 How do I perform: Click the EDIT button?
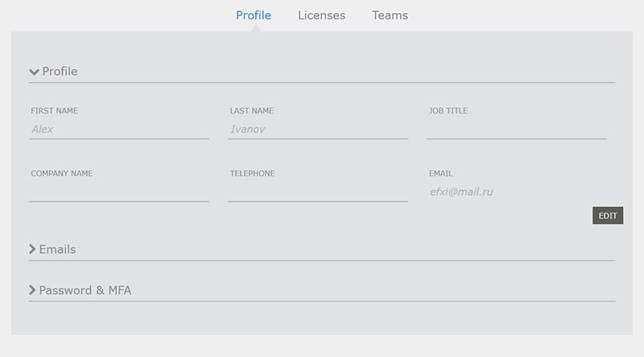608,215
